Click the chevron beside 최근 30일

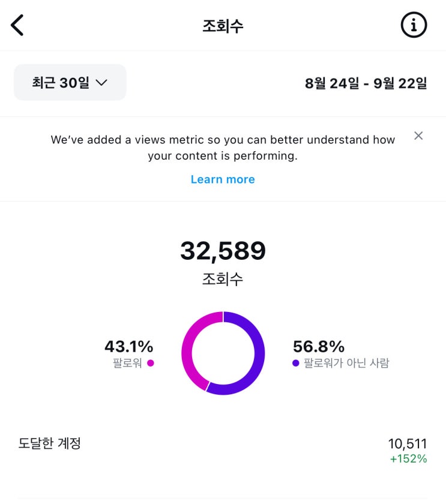[101, 83]
